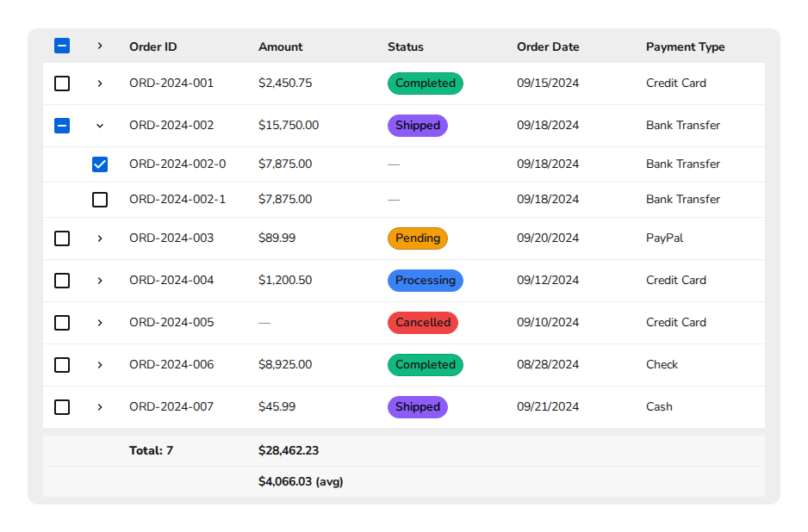Viewport: 808px width, 532px height.
Task: Expand details for ORD-2024-003
Action: 100,238
